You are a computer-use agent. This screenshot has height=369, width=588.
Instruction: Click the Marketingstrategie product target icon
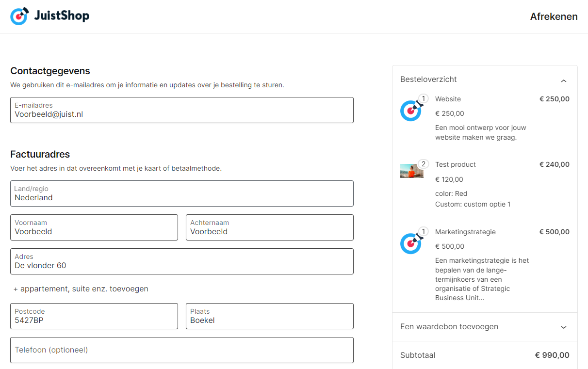[410, 243]
